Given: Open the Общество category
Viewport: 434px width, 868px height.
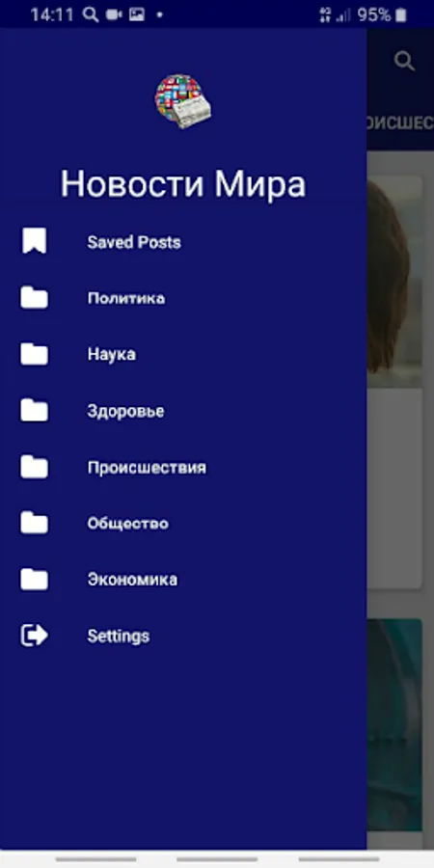Looking at the screenshot, I should coord(183,523).
